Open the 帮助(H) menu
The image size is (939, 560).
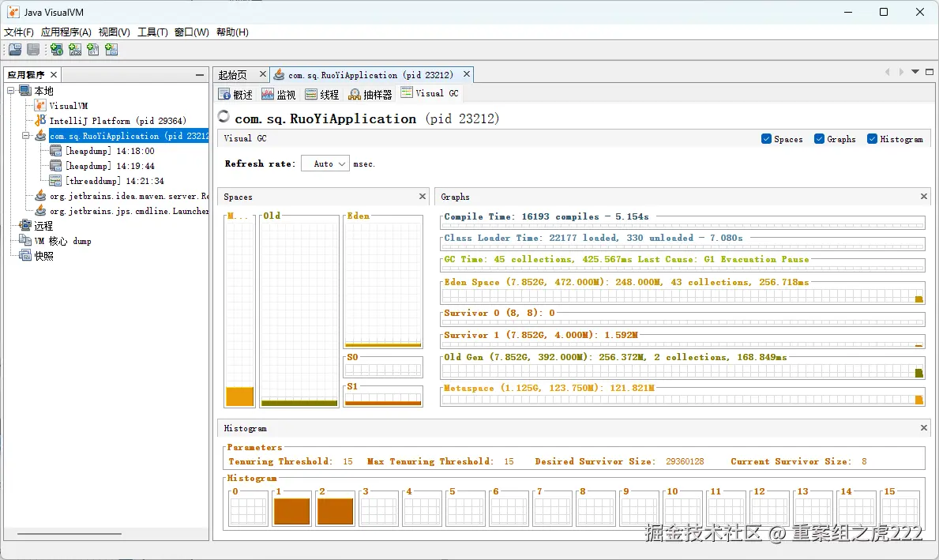(232, 32)
